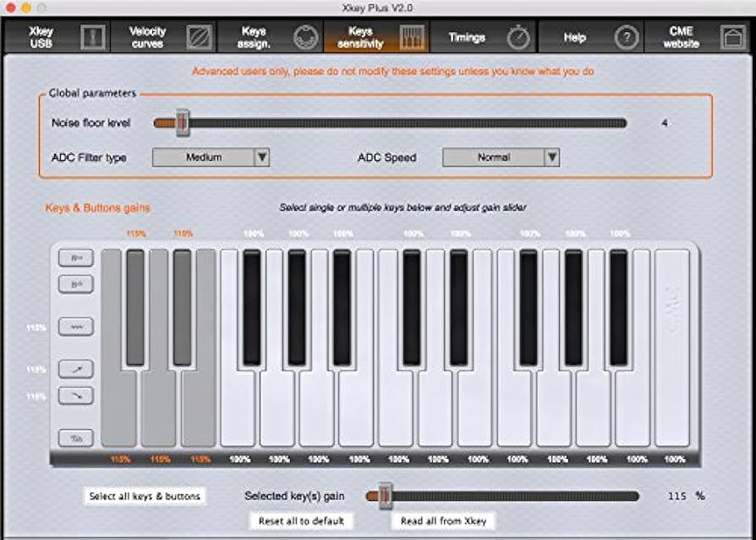Select the first-octave F# black key

pos(252,307)
